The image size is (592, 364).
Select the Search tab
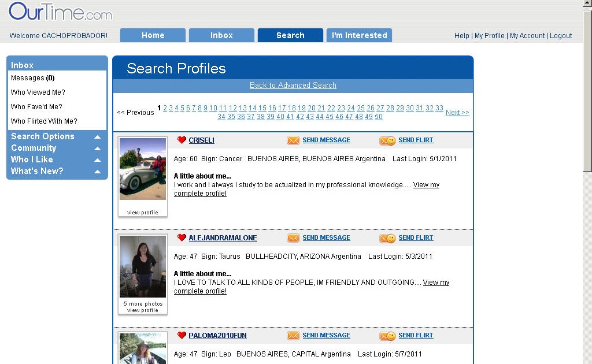[290, 35]
